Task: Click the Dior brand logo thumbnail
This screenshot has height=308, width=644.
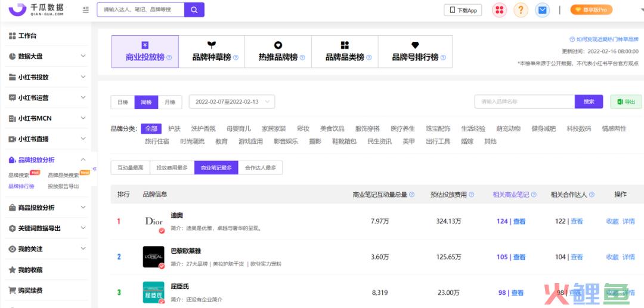Action: (154, 221)
